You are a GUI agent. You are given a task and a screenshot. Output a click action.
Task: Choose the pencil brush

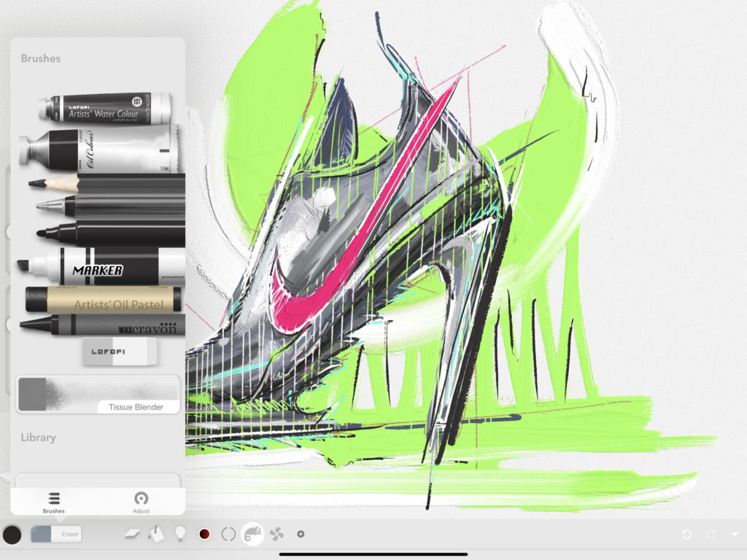107,183
